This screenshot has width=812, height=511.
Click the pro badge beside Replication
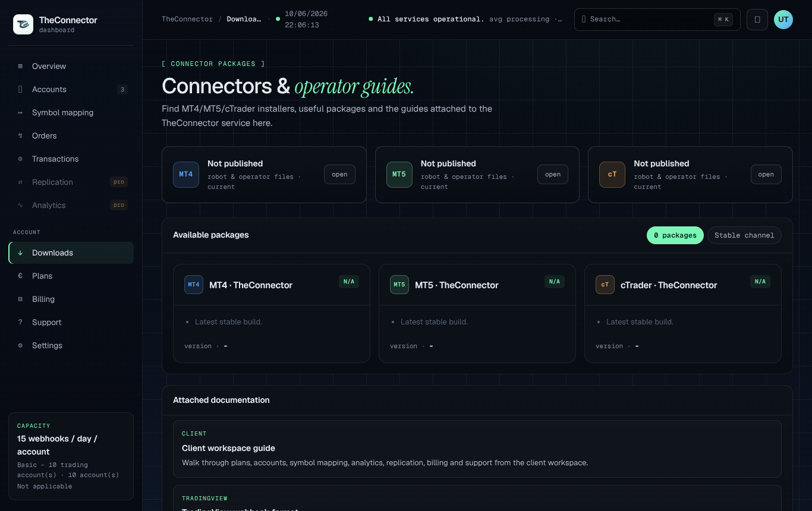[x=119, y=182]
